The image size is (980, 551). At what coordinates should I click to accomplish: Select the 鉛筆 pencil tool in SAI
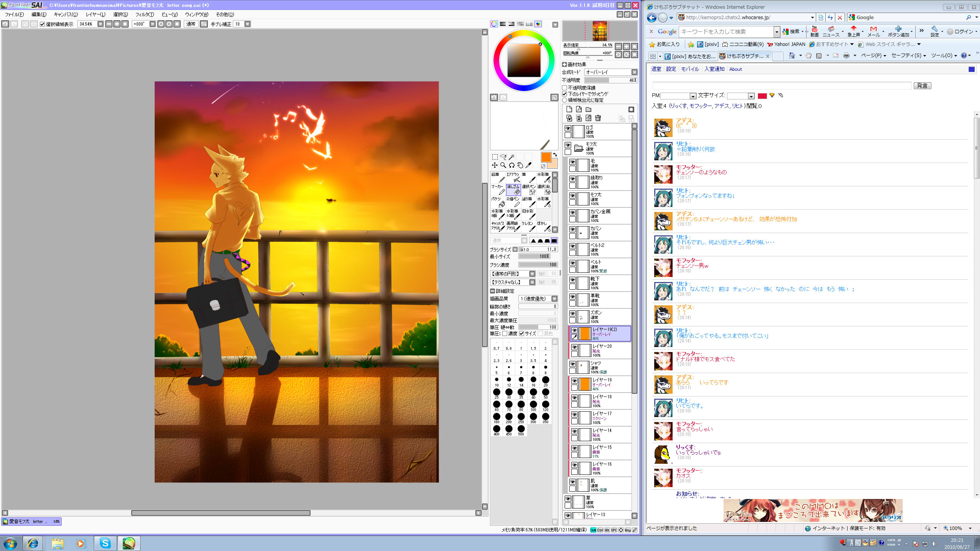tap(498, 178)
